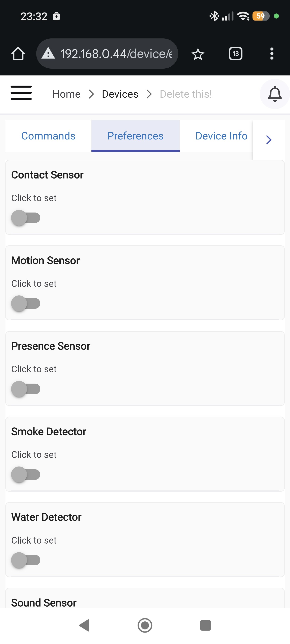Tap the browser address bar URL

(x=116, y=54)
